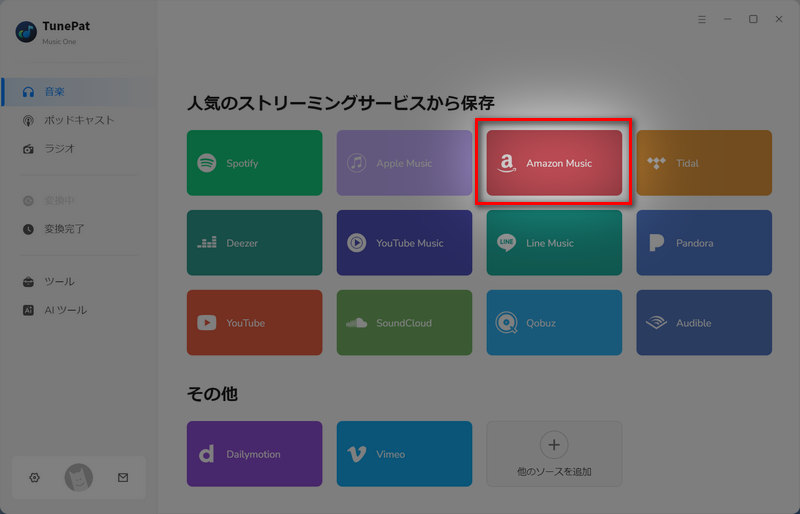
Task: Click the Spotify logo icon
Action: click(x=207, y=163)
